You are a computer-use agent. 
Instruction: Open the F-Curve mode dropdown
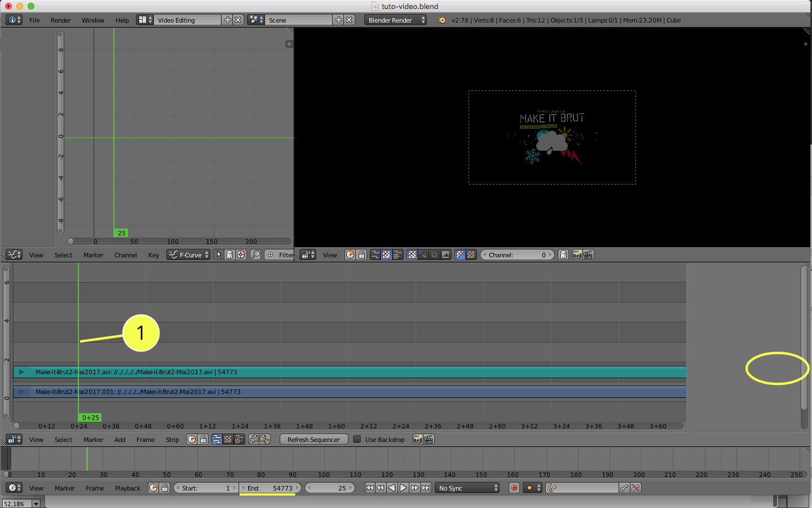(188, 255)
